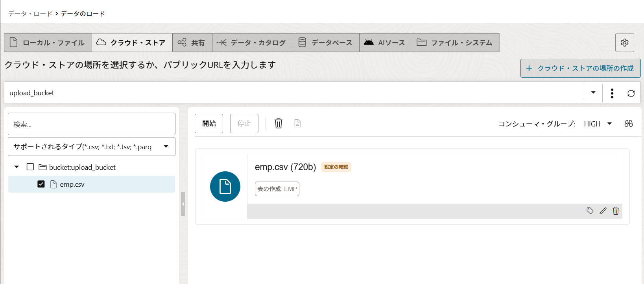The width and height of the screenshot is (644, 284).
Task: Click the report document icon in toolbar
Action: click(x=297, y=123)
